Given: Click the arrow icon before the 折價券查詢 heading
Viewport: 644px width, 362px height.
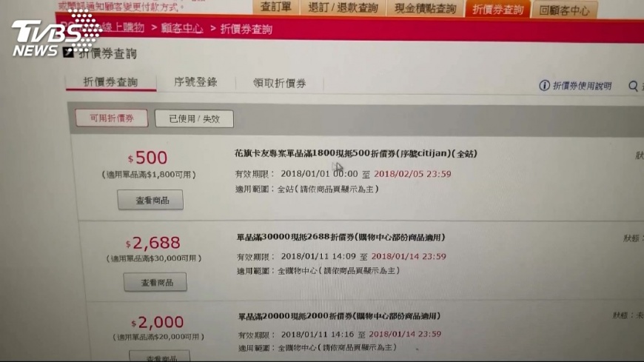Looking at the screenshot, I should pos(68,52).
